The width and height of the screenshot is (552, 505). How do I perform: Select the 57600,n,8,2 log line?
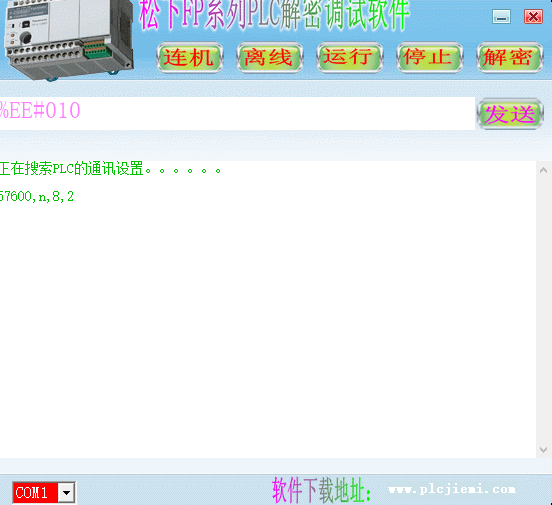(37, 197)
